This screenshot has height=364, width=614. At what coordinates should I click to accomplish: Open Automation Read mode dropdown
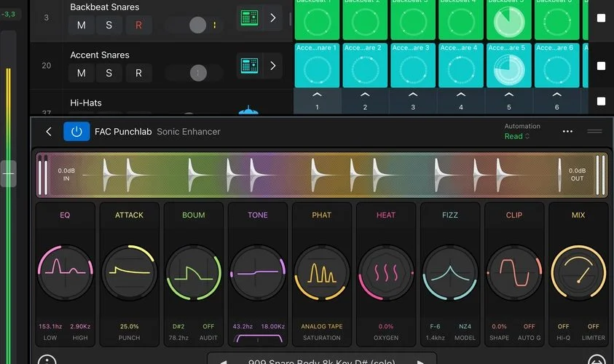[x=517, y=136]
